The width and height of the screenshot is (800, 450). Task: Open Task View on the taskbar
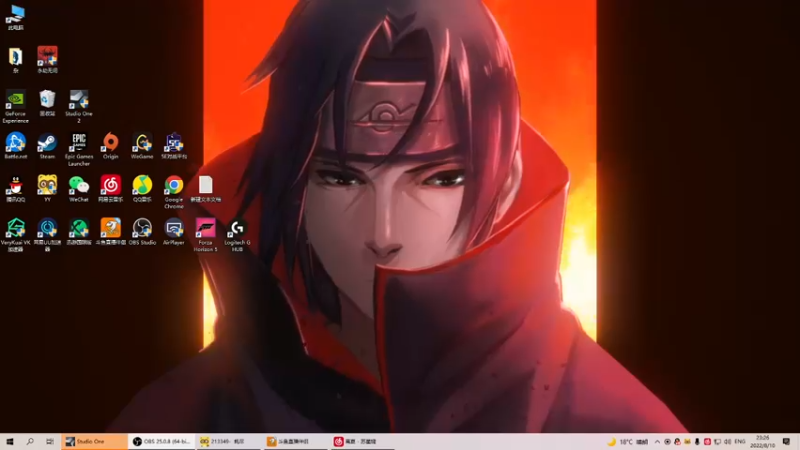pos(49,441)
